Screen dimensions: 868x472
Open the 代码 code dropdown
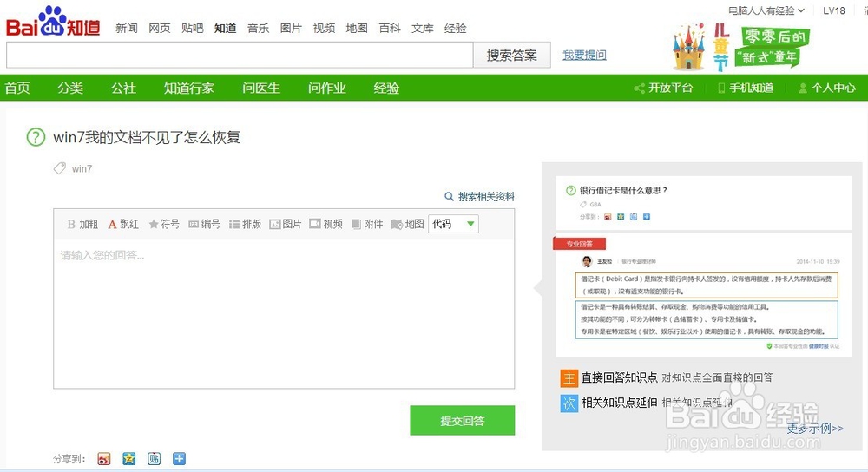click(453, 224)
